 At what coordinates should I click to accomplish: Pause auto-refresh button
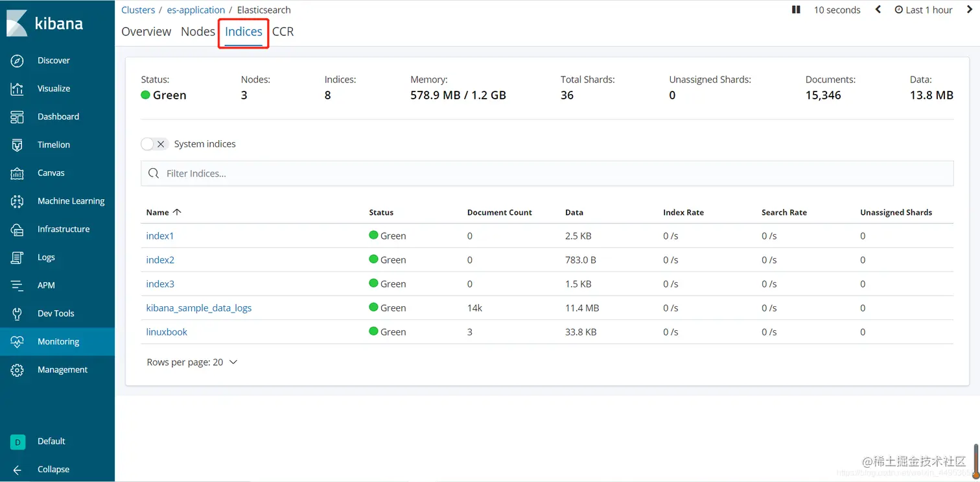(796, 10)
